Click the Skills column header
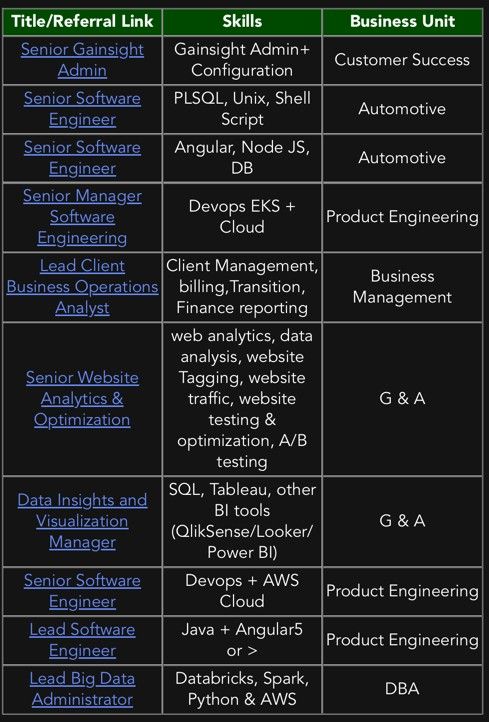 coord(242,21)
